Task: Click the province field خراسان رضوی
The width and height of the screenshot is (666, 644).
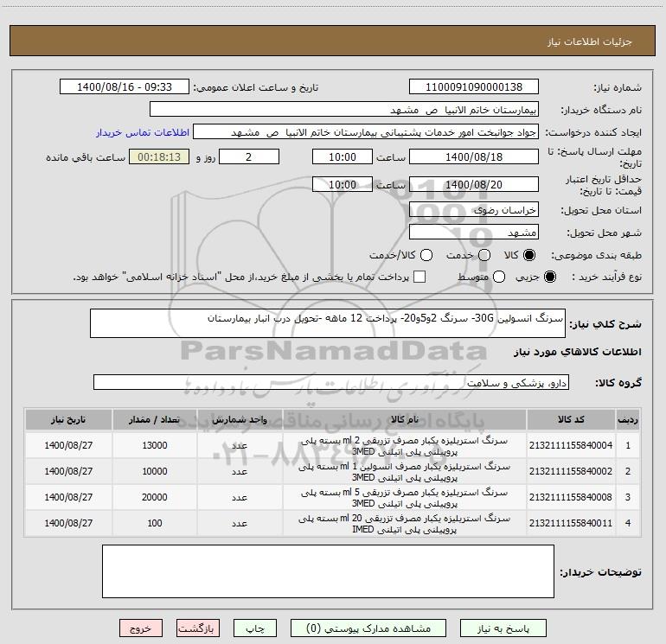Action: coord(474,209)
